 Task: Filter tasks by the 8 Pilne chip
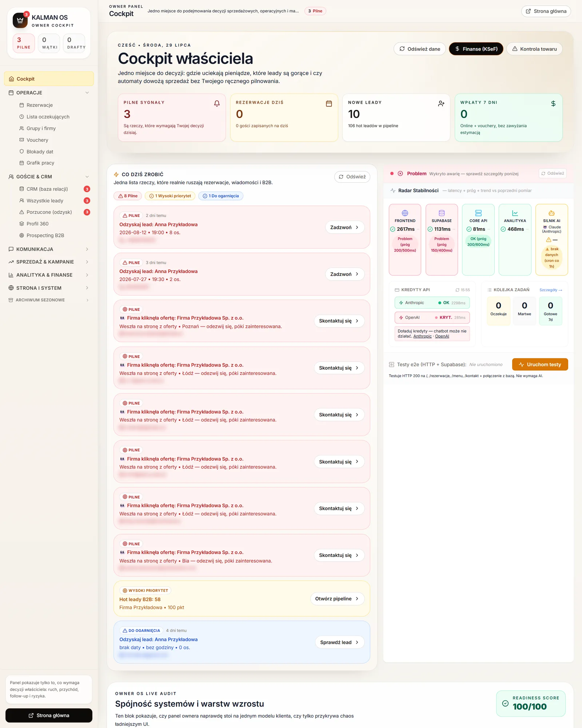tap(128, 196)
